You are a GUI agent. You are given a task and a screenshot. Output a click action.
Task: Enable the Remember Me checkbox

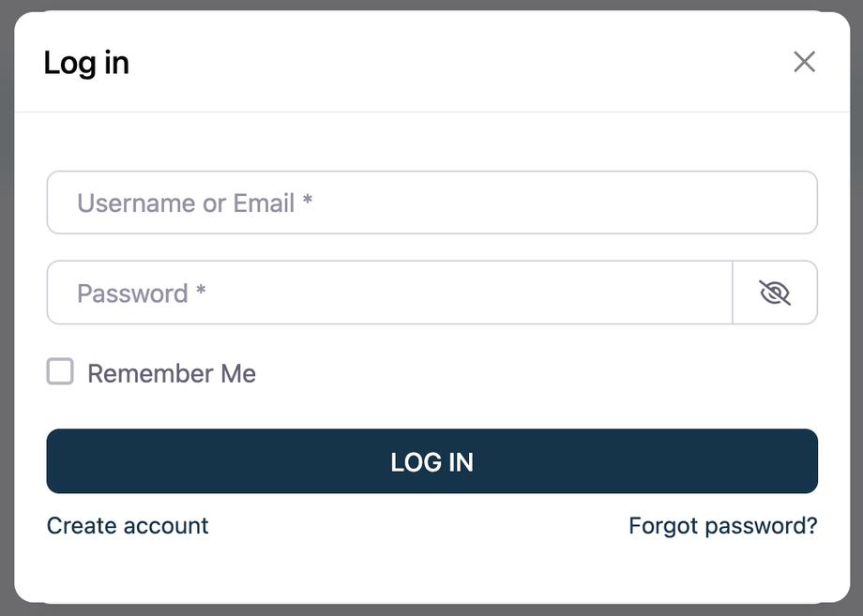(x=60, y=372)
